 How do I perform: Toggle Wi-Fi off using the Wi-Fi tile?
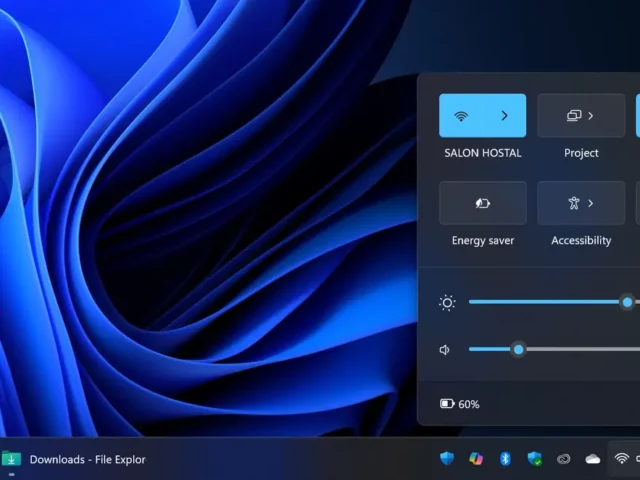point(461,116)
